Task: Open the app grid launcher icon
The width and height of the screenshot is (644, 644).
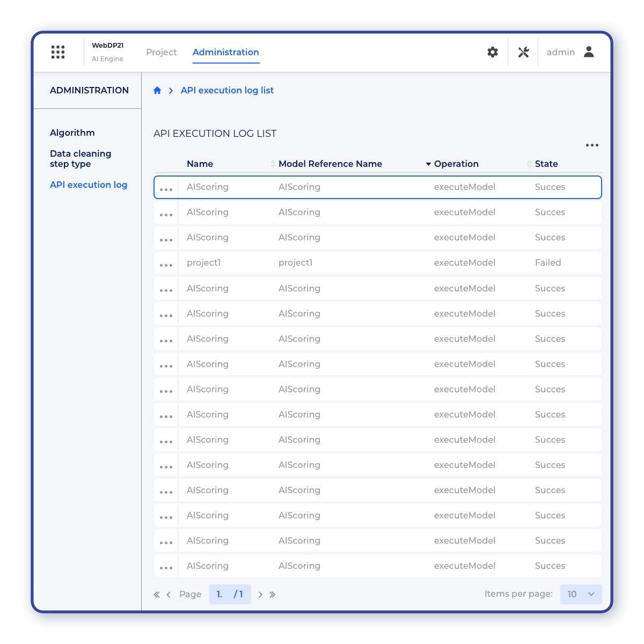Action: pyautogui.click(x=58, y=52)
